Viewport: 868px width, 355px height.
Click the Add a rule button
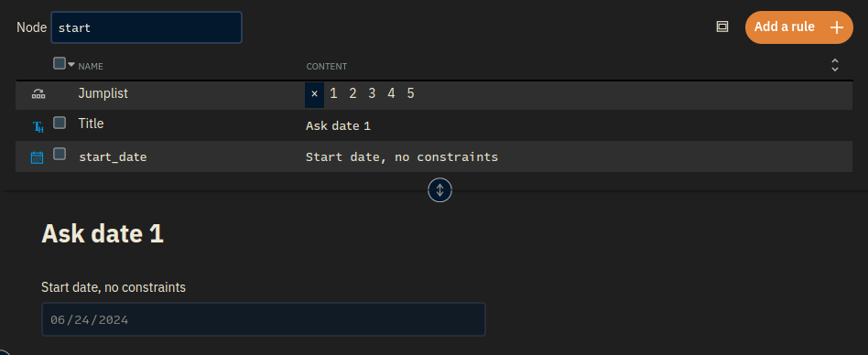pyautogui.click(x=798, y=27)
